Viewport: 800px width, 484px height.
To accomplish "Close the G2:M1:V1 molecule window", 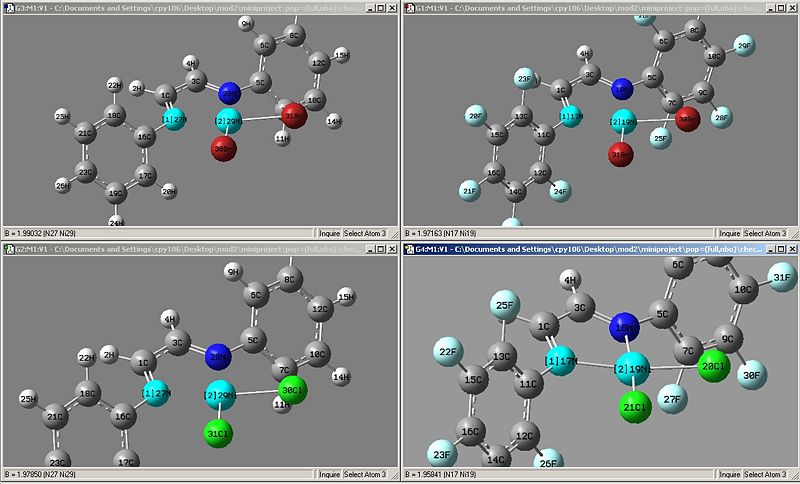I will (x=392, y=249).
